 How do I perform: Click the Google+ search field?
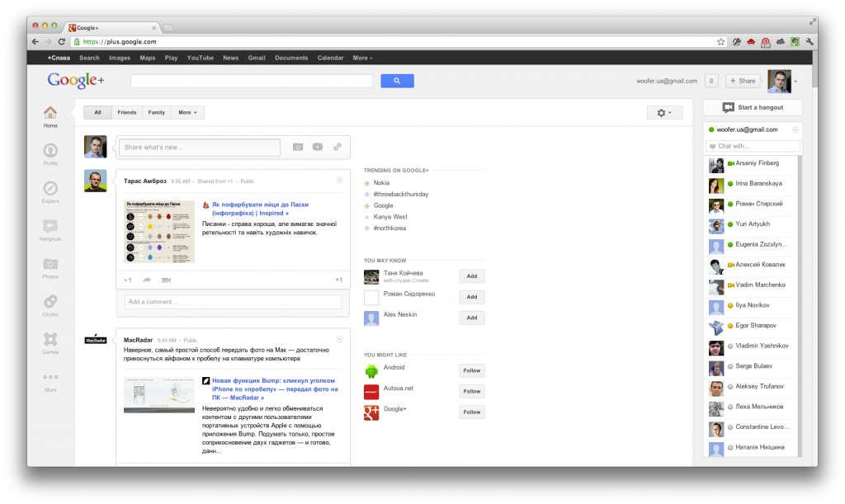click(252, 81)
